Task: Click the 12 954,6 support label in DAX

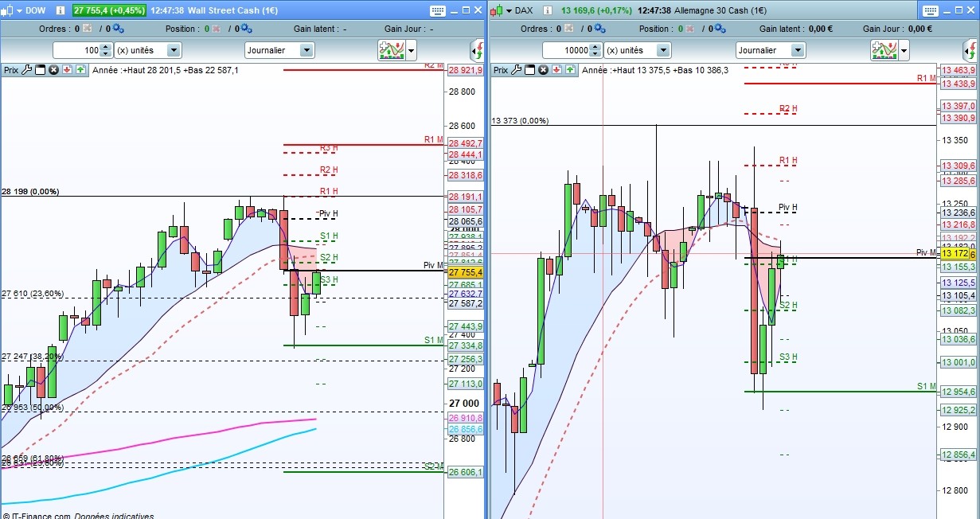Action: [958, 392]
